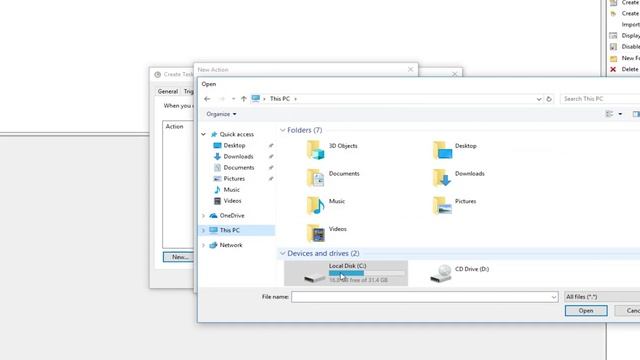Click Display icon in Actions pane
640x360 pixels.
tap(613, 36)
